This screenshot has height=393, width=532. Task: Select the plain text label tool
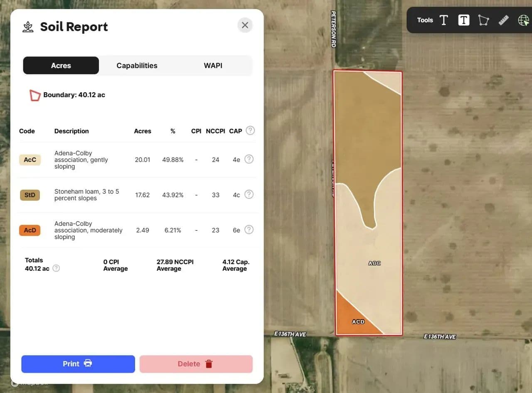point(444,20)
